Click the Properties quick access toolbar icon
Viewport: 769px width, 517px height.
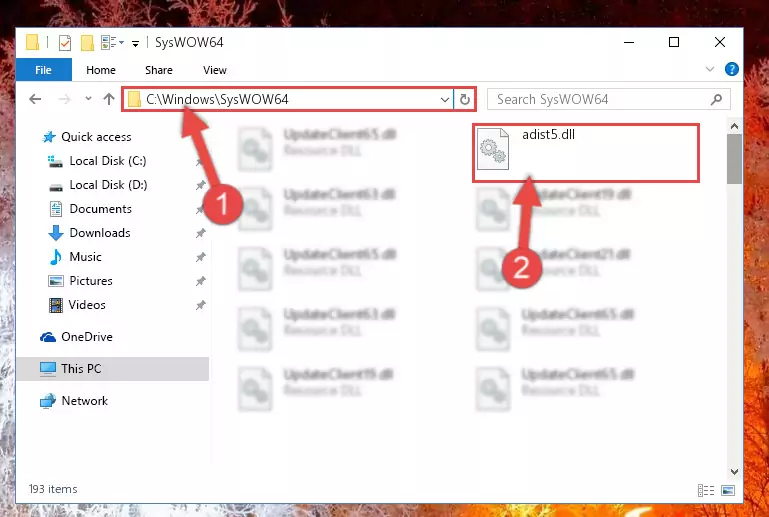[x=64, y=43]
